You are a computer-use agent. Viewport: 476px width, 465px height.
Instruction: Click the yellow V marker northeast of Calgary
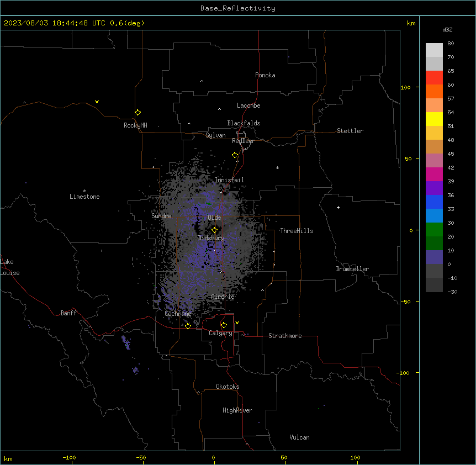click(x=237, y=323)
